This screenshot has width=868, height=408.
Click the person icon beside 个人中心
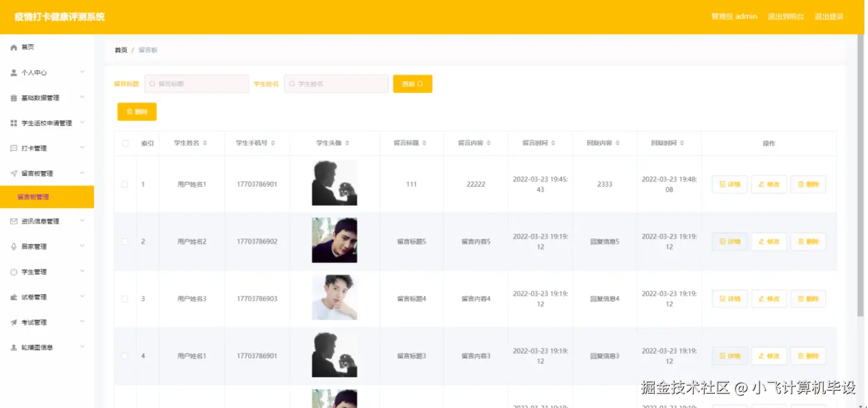[x=14, y=73]
